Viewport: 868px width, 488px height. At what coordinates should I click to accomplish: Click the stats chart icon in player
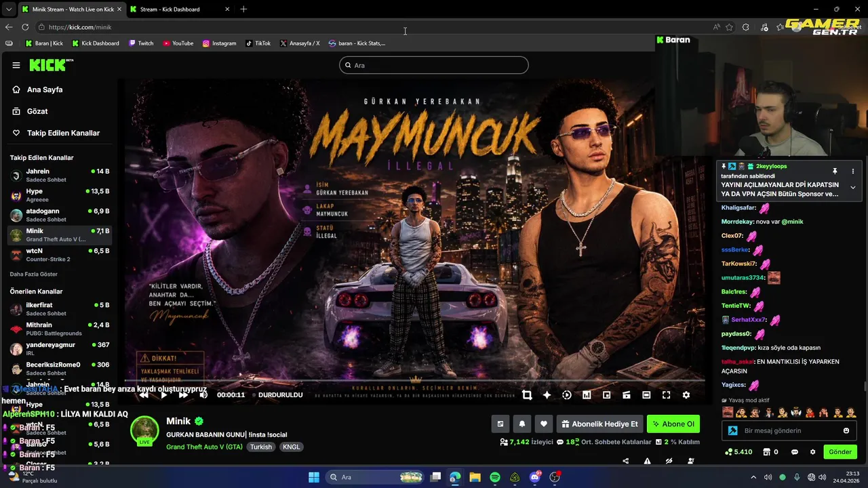click(x=587, y=395)
